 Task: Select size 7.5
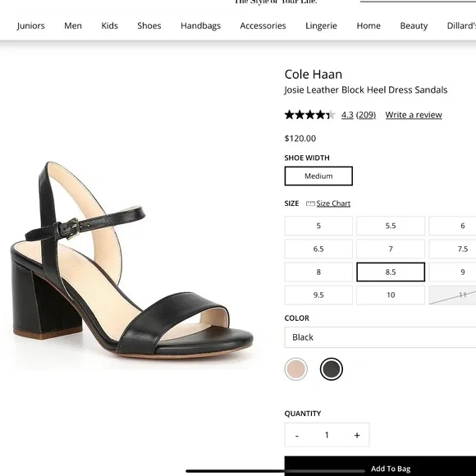452,249
